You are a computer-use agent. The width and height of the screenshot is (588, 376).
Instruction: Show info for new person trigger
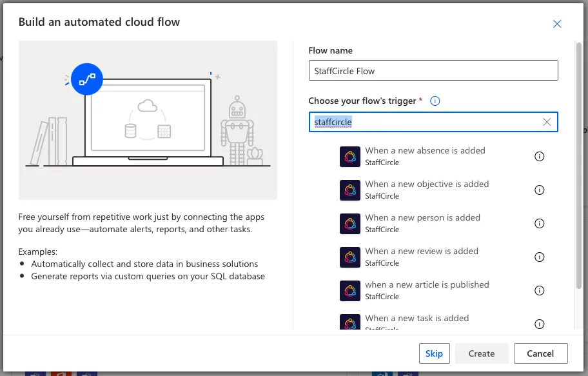point(539,224)
